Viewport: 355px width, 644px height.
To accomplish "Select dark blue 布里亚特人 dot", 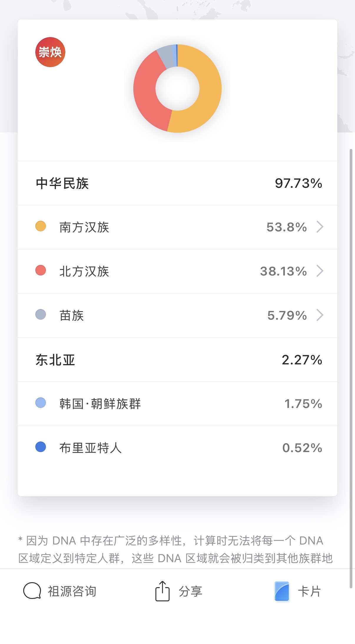I will 41,447.
